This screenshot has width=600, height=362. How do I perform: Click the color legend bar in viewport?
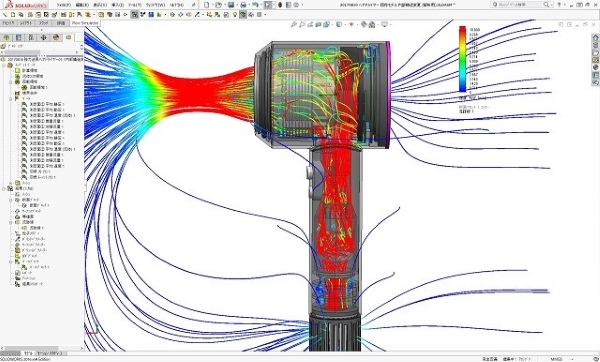[x=462, y=59]
